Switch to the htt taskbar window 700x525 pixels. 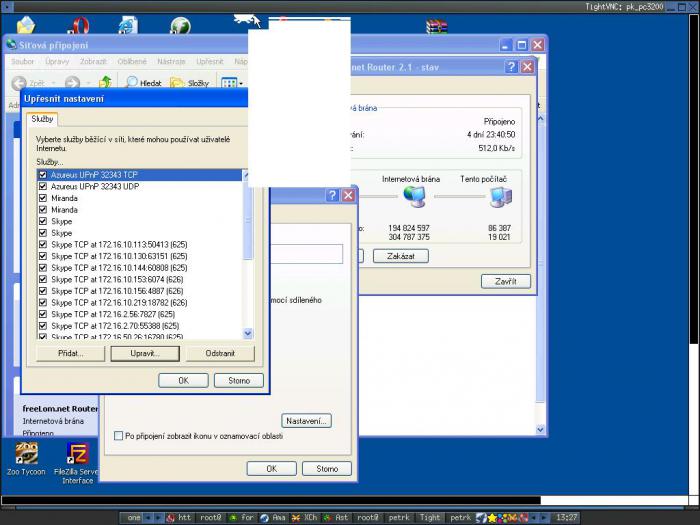[179, 517]
